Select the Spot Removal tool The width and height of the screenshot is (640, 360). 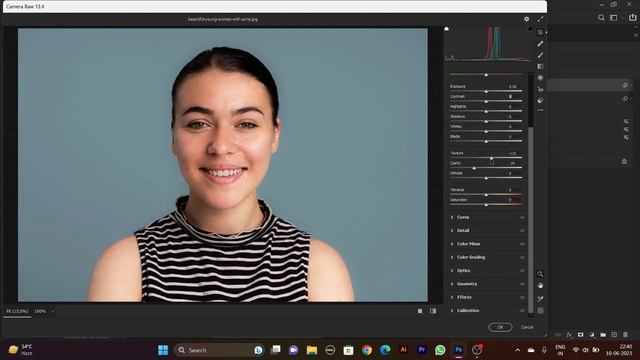tap(540, 44)
